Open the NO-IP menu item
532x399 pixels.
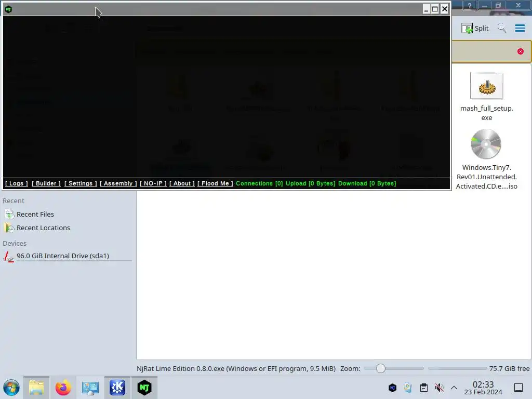click(153, 183)
